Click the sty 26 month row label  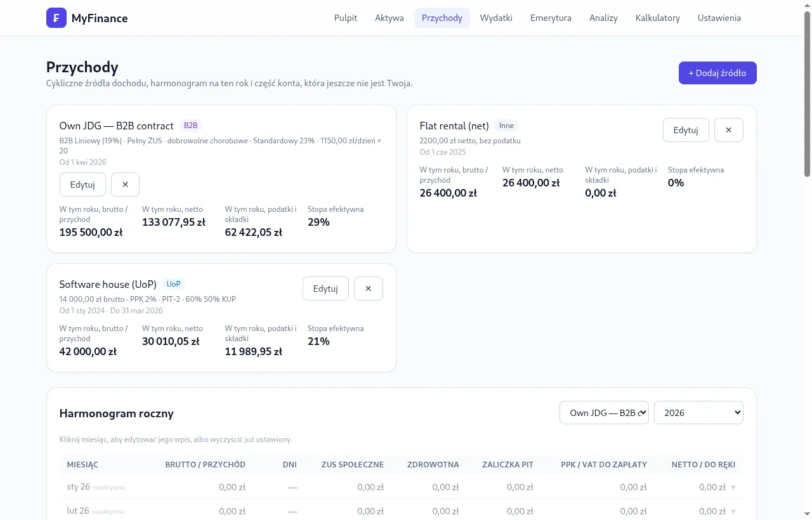pyautogui.click(x=78, y=487)
